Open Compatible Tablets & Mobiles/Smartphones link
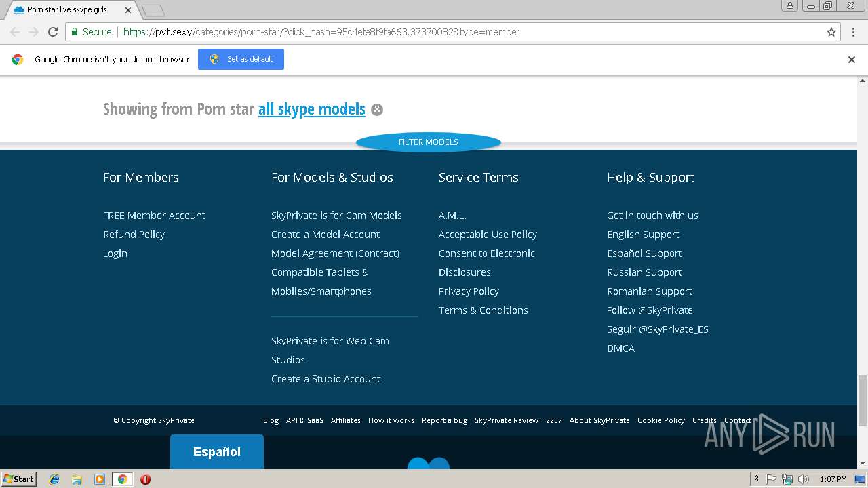 click(321, 282)
